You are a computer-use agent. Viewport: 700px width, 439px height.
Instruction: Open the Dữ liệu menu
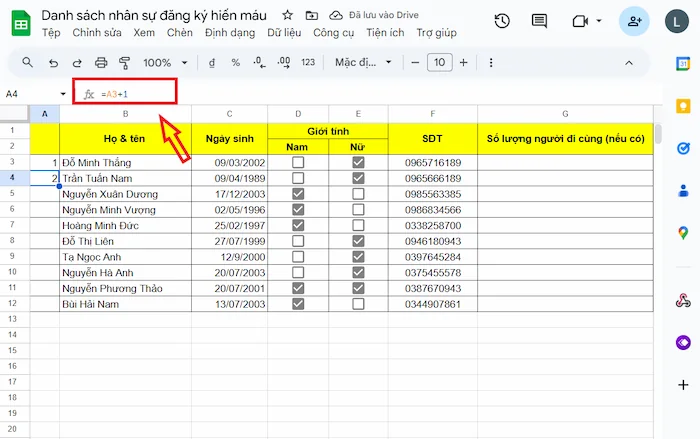coord(284,33)
